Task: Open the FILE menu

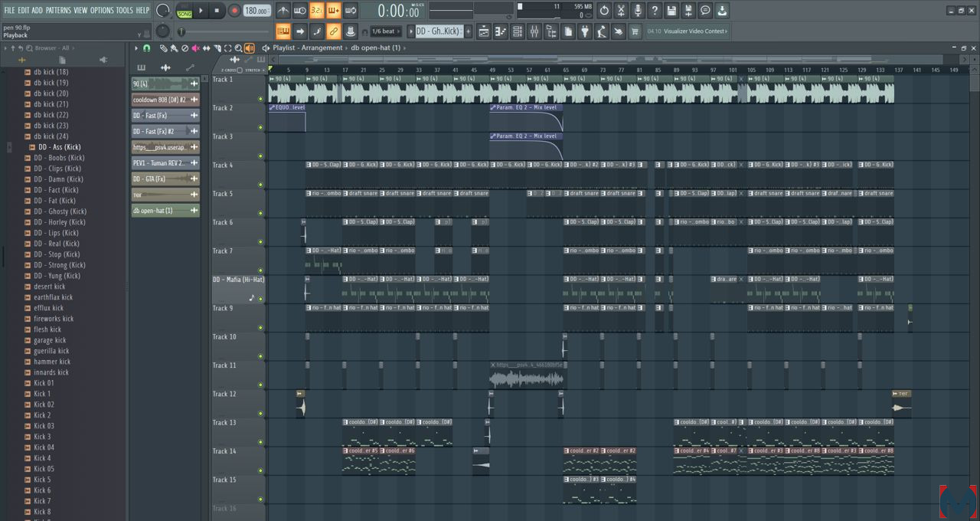Action: pyautogui.click(x=9, y=11)
